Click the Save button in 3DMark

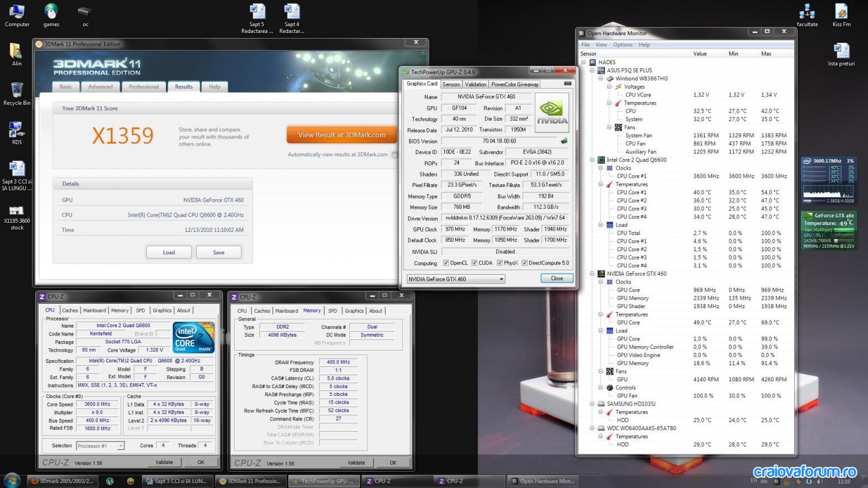(x=219, y=252)
